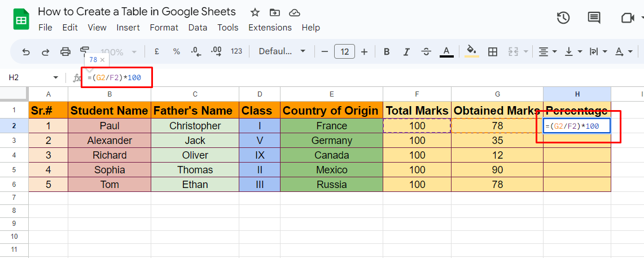Image resolution: width=644 pixels, height=258 pixels.
Task: Format as percent button
Action: click(x=177, y=51)
